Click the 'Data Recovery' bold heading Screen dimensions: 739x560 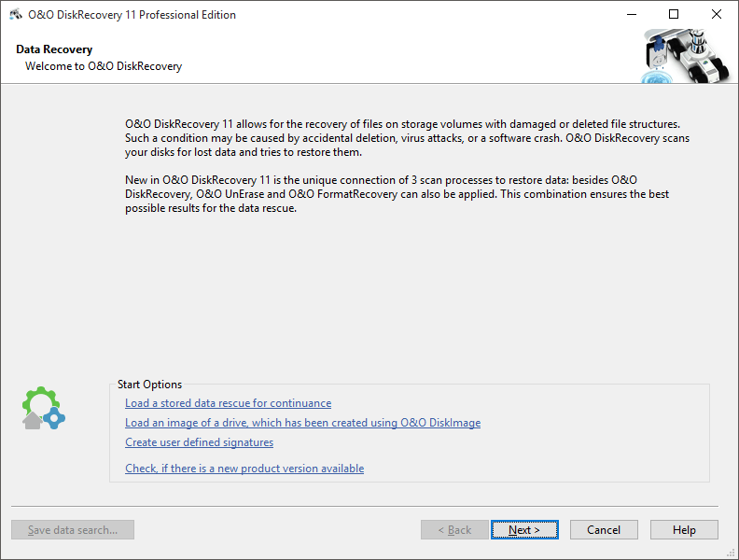[54, 49]
